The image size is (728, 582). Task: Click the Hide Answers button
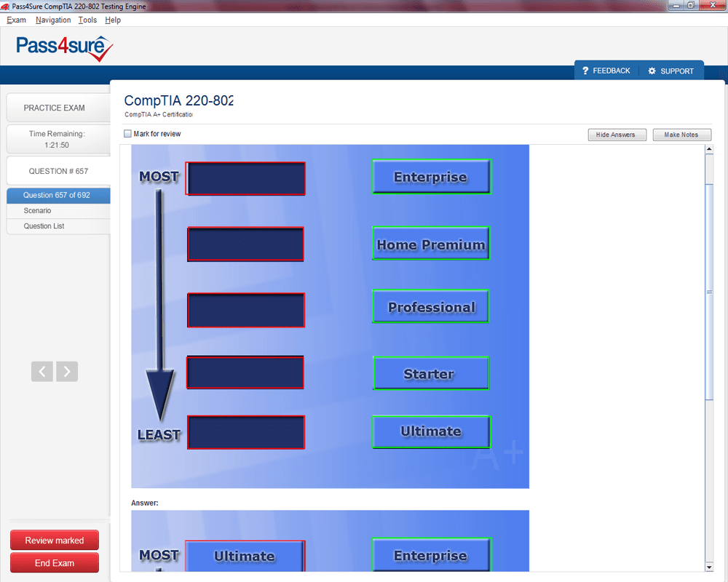pos(617,135)
